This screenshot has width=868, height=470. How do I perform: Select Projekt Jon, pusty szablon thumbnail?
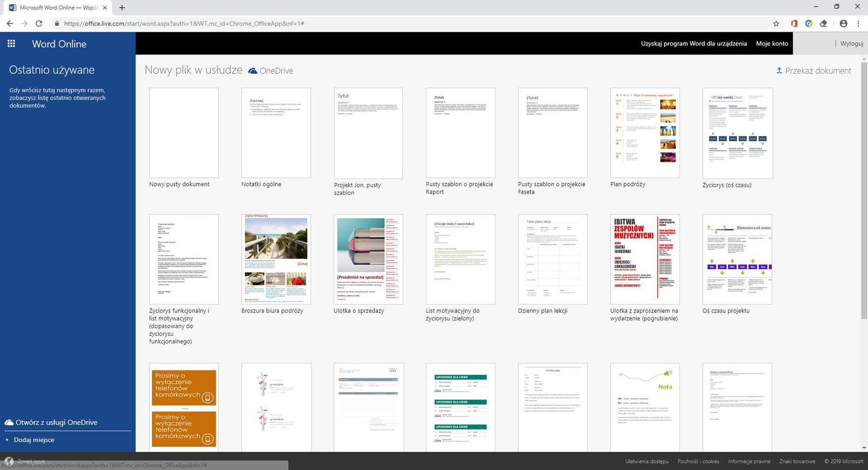368,133
